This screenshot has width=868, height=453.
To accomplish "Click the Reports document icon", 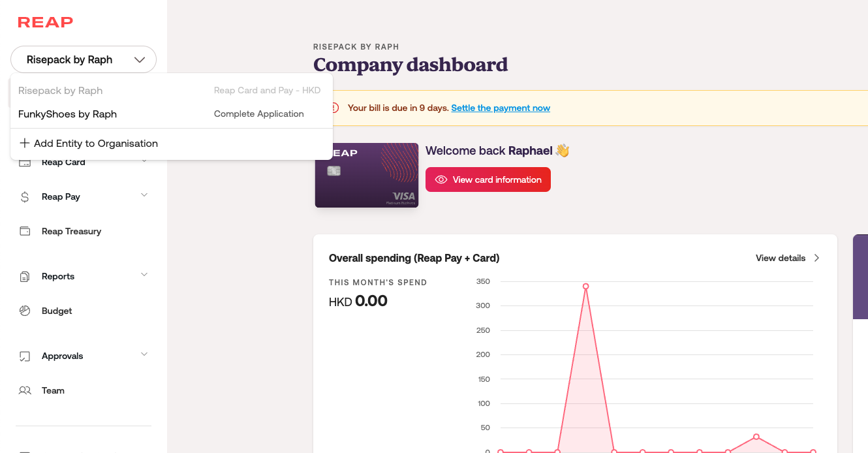I will [25, 276].
